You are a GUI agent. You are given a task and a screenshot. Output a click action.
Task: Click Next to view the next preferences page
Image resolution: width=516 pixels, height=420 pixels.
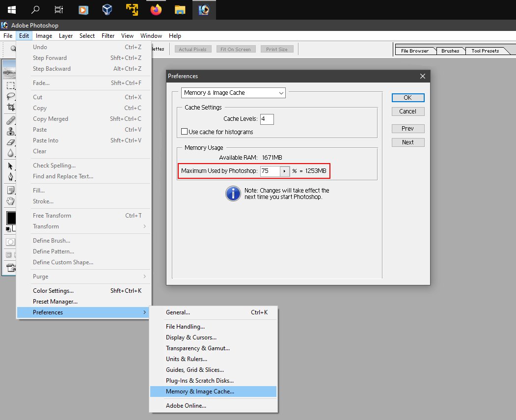407,142
